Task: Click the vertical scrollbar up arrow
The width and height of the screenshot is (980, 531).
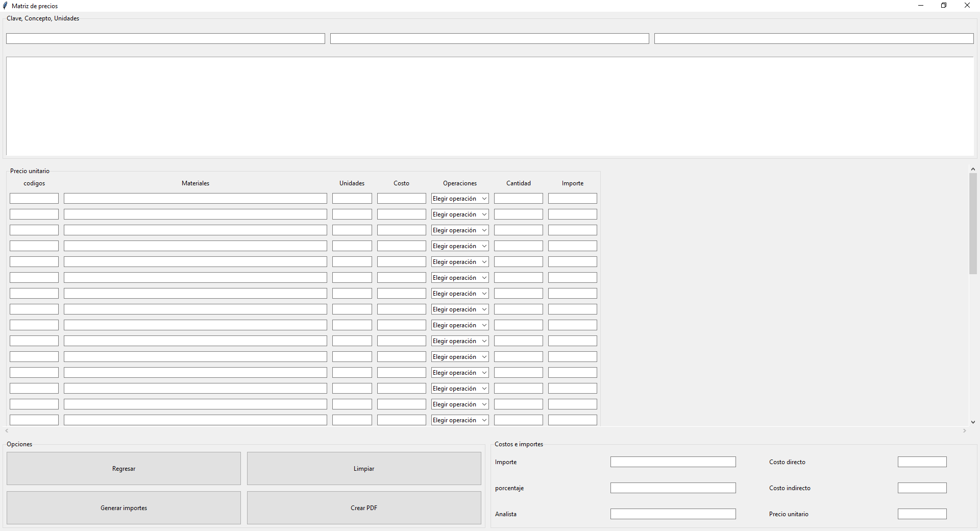Action: 973,169
